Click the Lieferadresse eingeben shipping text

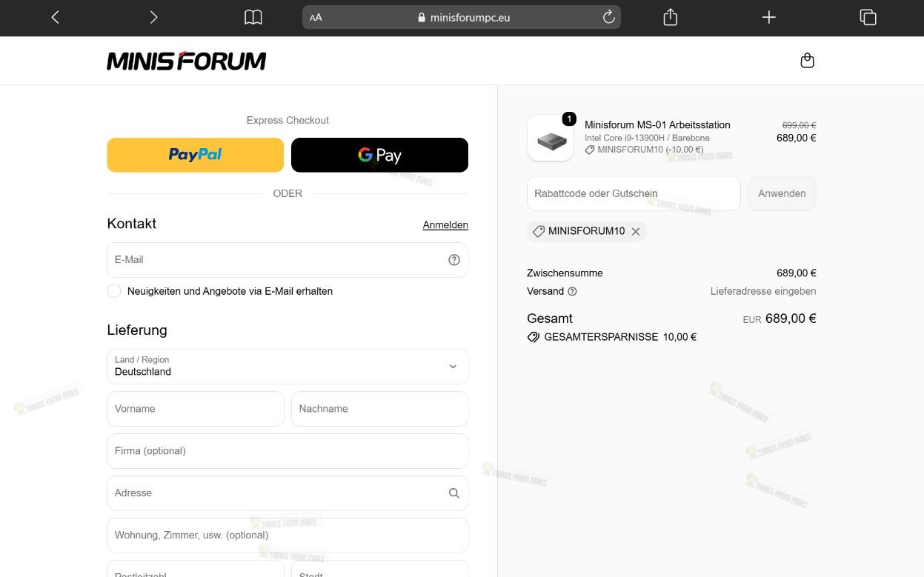point(763,292)
